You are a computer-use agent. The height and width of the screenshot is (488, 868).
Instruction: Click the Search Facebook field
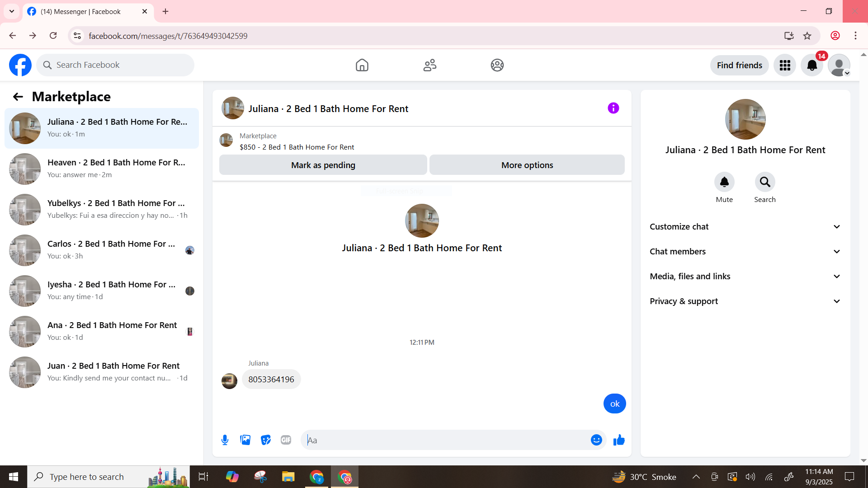pyautogui.click(x=115, y=65)
